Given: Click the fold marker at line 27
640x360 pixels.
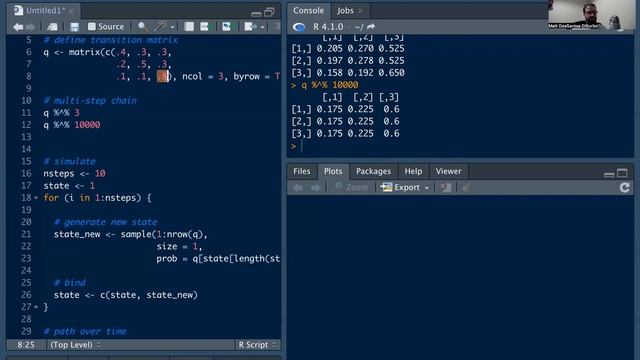Looking at the screenshot, I should click(x=36, y=307).
